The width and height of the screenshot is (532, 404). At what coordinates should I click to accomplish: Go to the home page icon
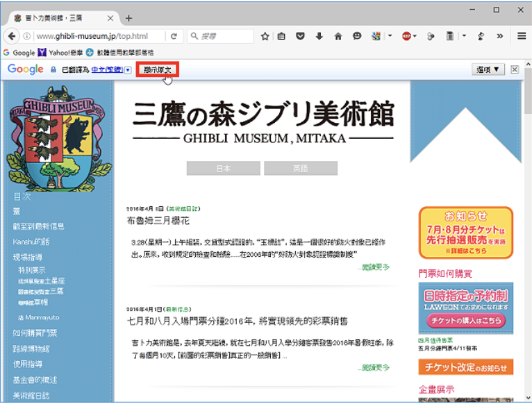[x=338, y=36]
